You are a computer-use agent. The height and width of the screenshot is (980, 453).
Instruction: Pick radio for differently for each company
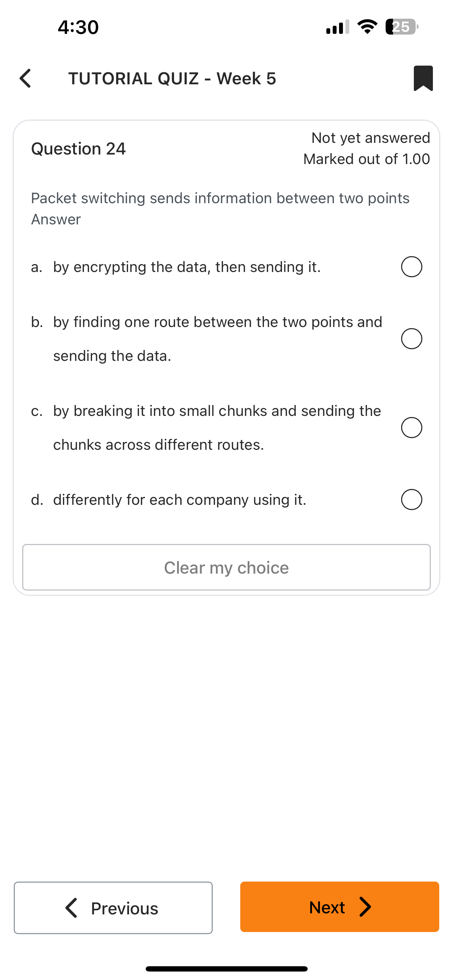click(x=411, y=500)
